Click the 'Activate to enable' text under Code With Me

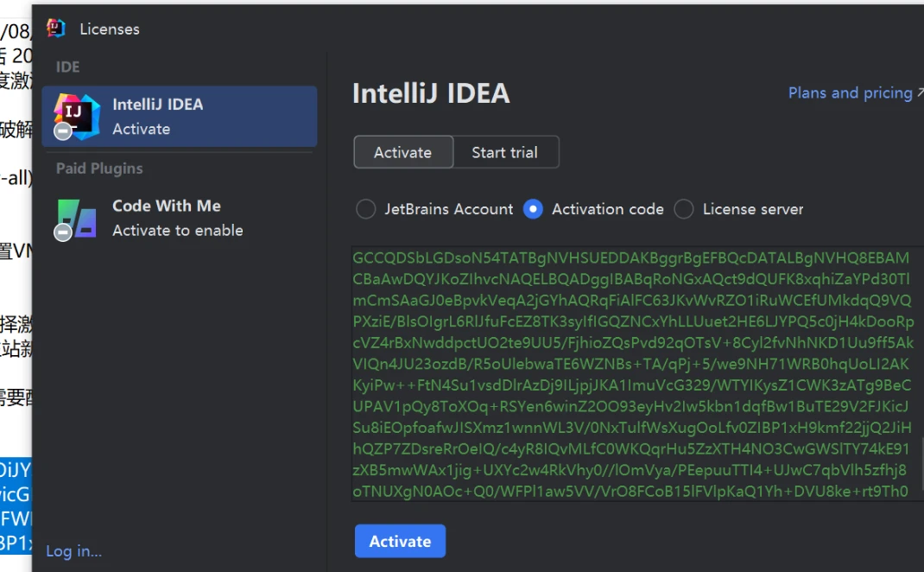pos(177,231)
